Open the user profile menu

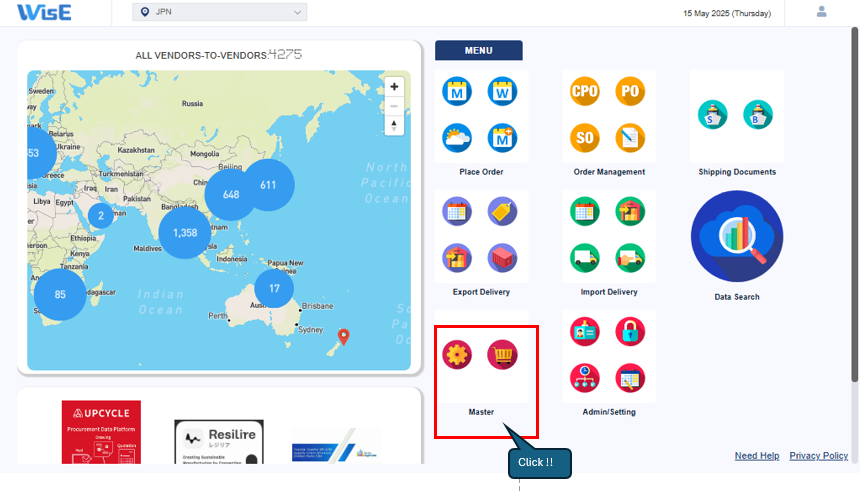(x=822, y=12)
